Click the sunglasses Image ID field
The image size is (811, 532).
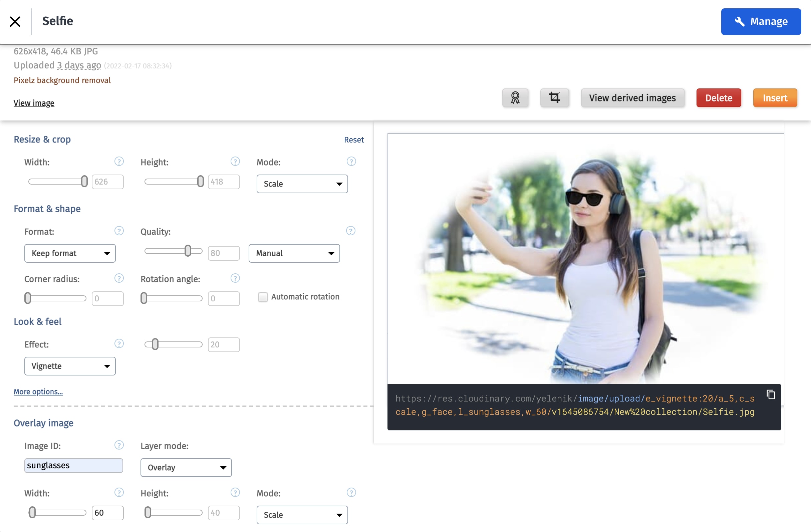pos(74,465)
